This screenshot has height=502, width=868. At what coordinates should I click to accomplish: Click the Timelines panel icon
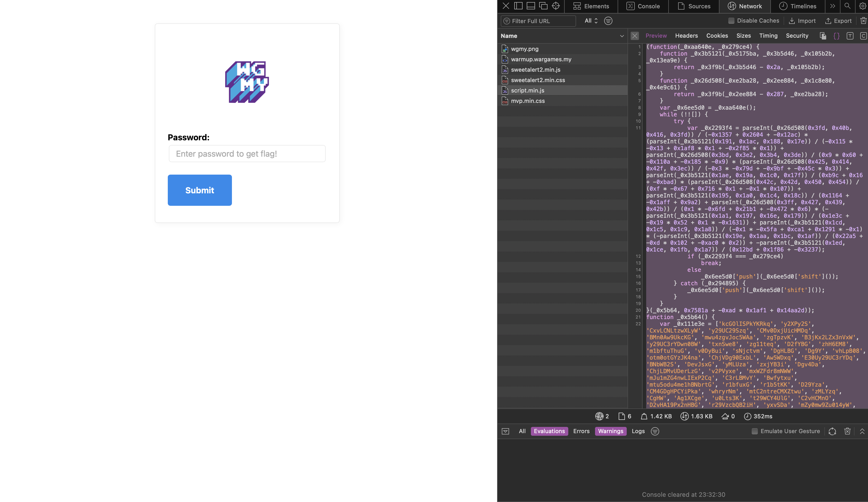coord(783,6)
